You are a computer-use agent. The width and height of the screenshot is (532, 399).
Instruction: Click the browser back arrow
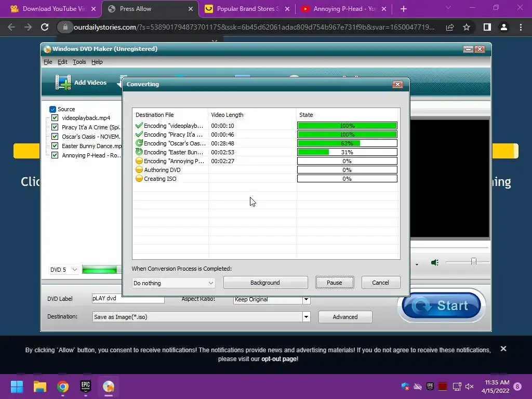point(11,27)
